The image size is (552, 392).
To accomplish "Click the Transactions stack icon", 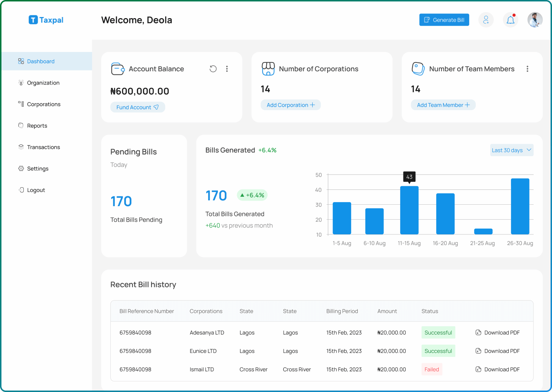I will [21, 147].
